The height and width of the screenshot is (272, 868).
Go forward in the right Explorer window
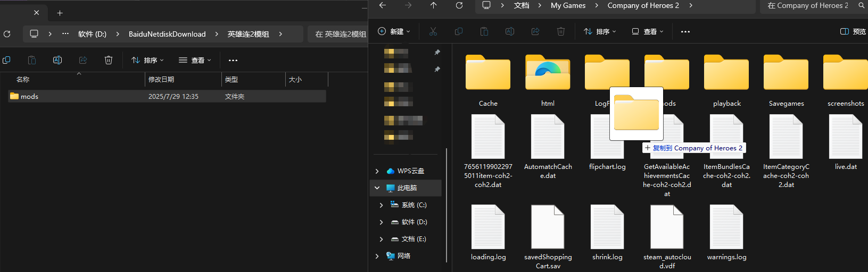[x=408, y=5]
